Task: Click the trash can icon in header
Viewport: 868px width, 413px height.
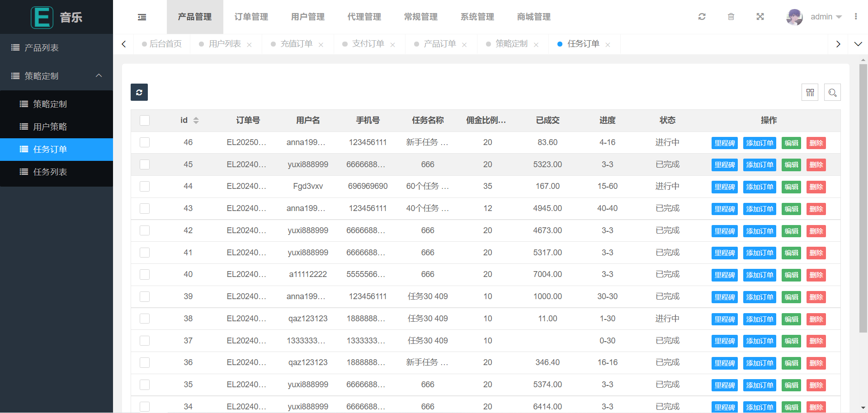Action: pos(731,17)
